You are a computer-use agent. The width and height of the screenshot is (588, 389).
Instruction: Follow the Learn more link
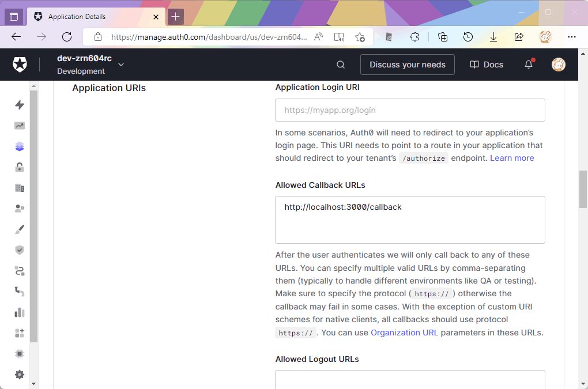512,158
